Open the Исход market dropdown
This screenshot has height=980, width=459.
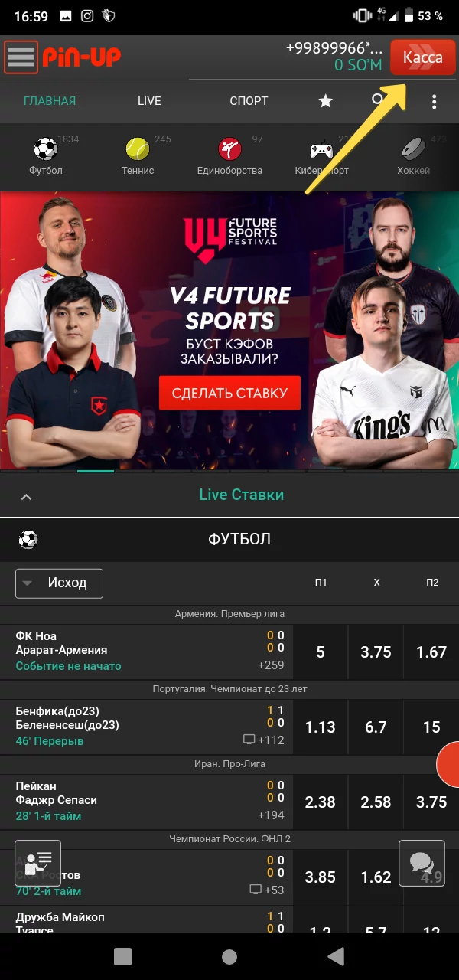(59, 583)
